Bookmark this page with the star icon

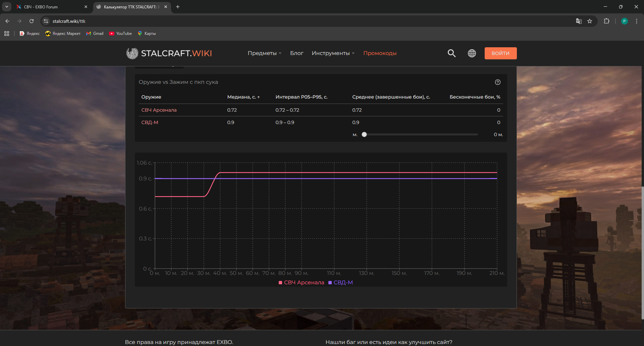[590, 21]
